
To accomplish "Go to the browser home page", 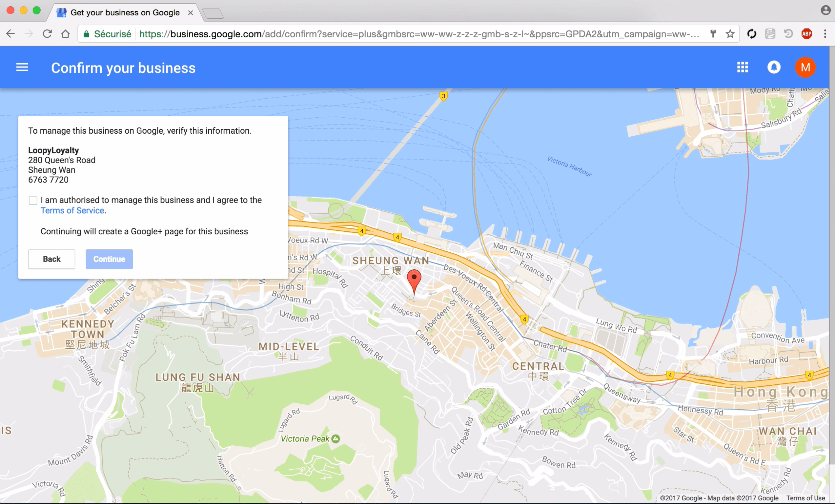I will 65,34.
